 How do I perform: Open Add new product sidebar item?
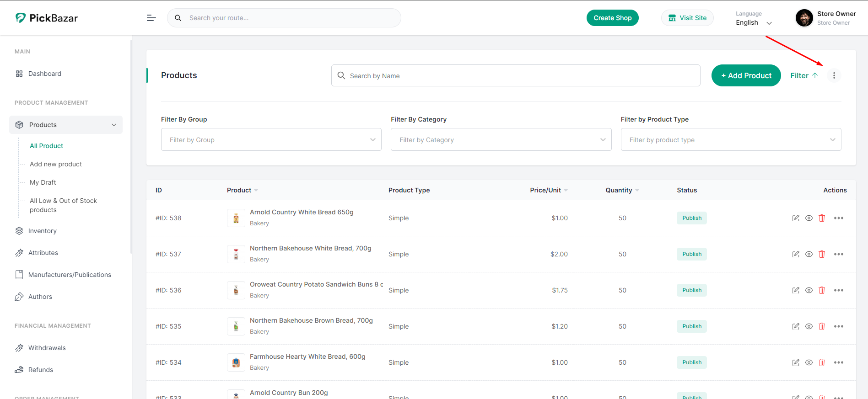56,164
